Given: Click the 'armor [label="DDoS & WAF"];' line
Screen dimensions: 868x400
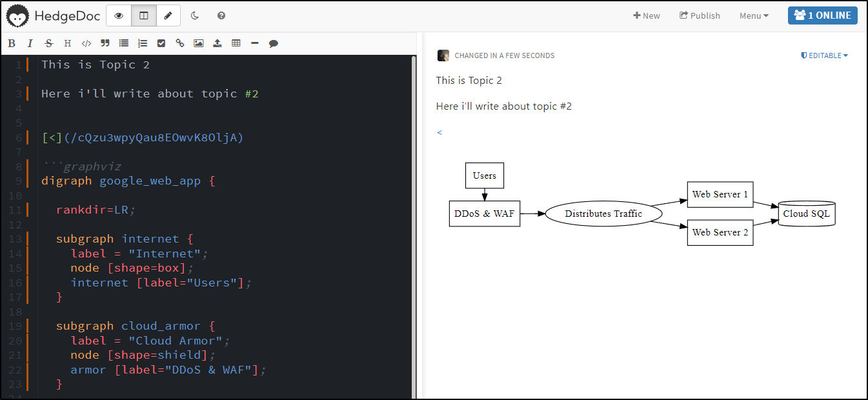Looking at the screenshot, I should point(168,370).
